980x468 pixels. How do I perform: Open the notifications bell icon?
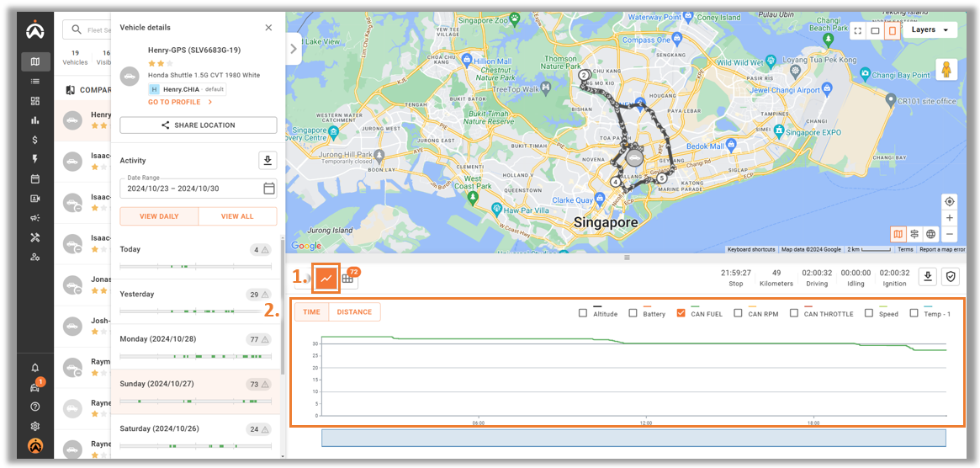point(35,367)
